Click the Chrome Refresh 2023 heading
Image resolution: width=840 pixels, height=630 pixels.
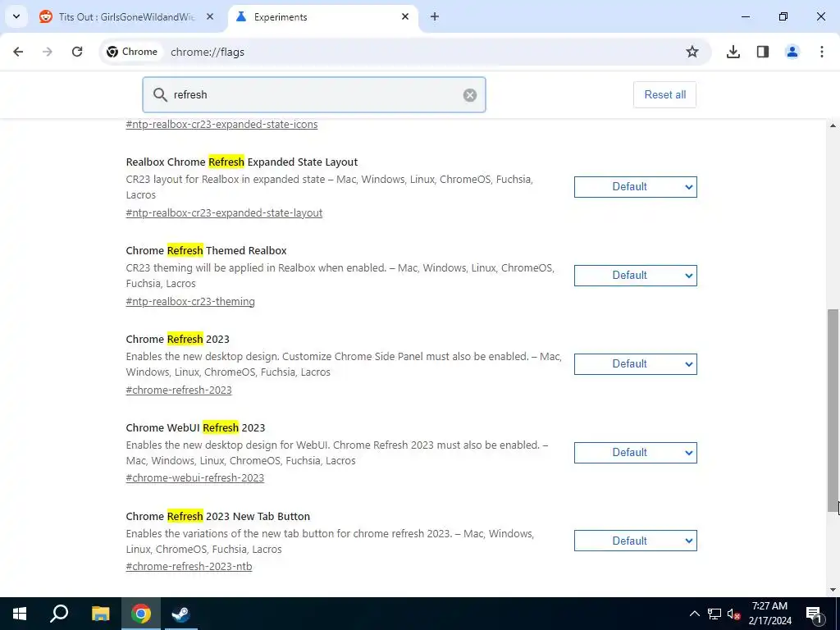pos(177,339)
